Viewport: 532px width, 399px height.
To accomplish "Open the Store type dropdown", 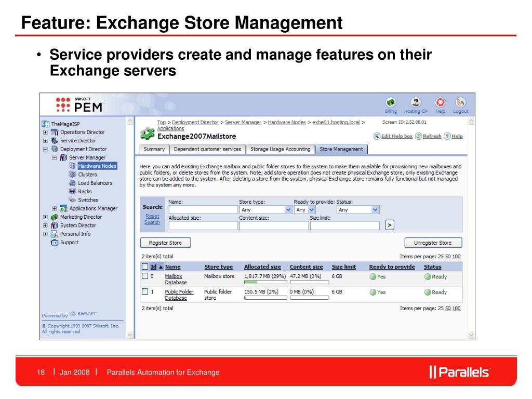I will pos(265,210).
